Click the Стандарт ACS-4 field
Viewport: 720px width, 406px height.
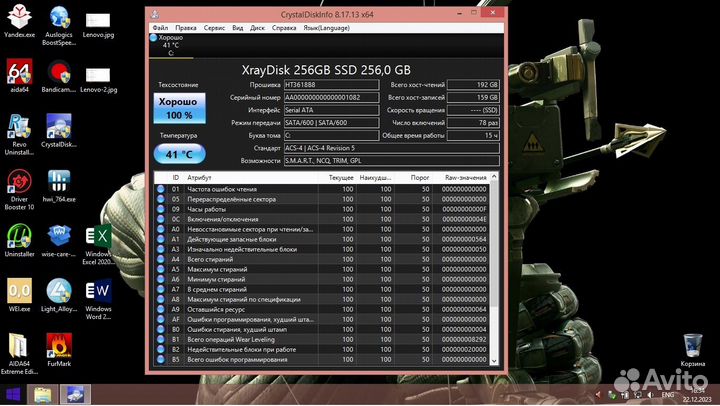[x=392, y=148]
